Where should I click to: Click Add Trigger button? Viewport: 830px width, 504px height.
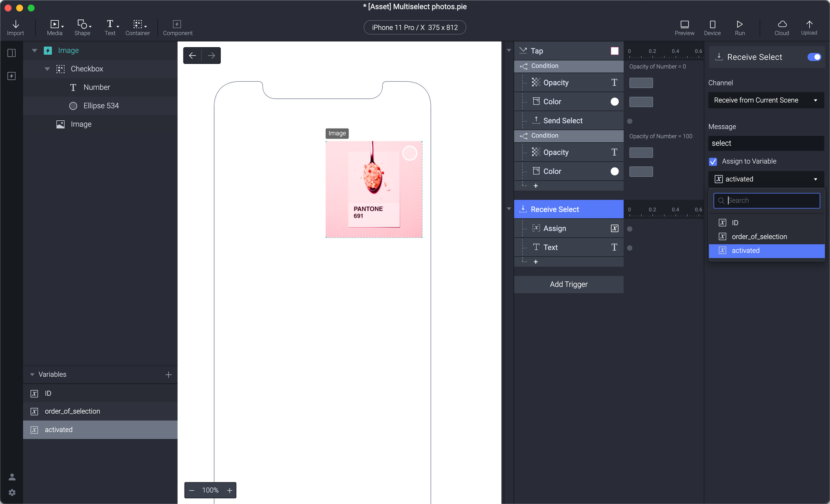point(568,284)
